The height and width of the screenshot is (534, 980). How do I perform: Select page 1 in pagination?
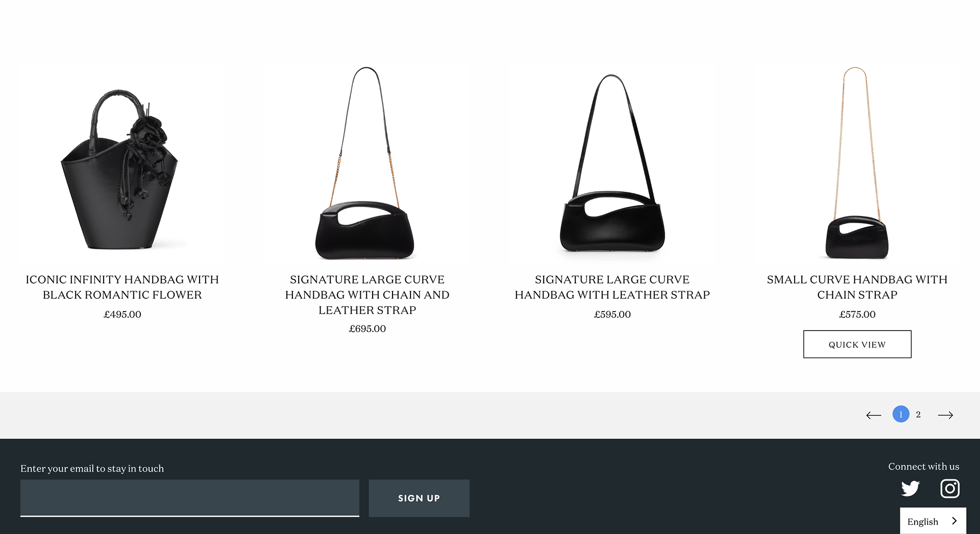click(901, 414)
